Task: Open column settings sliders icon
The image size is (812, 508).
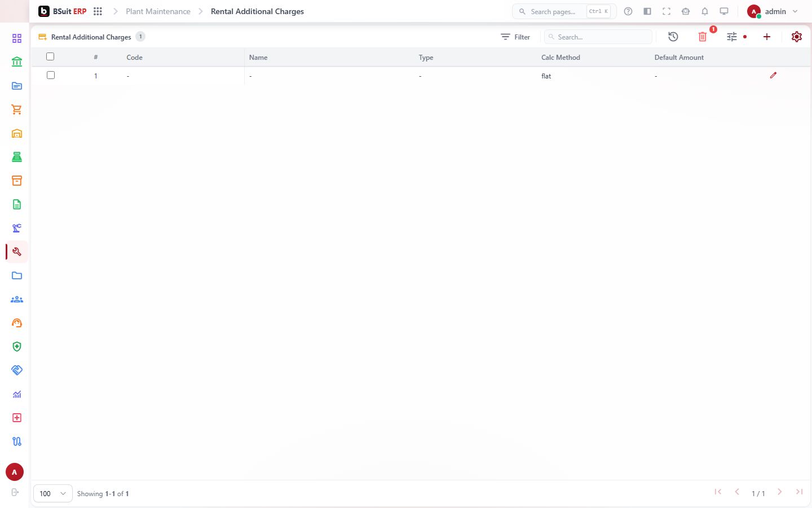Action: pyautogui.click(x=732, y=37)
